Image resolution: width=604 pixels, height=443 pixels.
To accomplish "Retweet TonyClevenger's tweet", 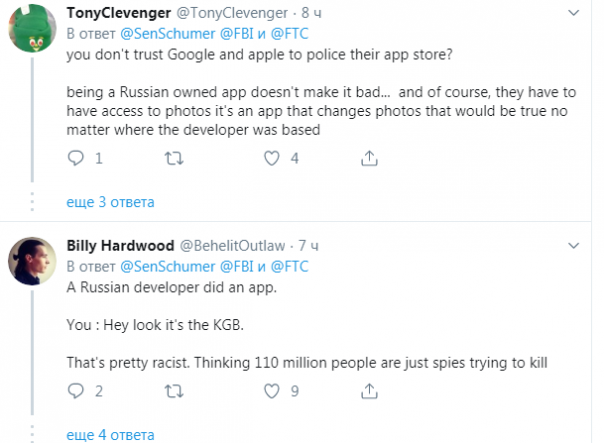I will click(172, 158).
